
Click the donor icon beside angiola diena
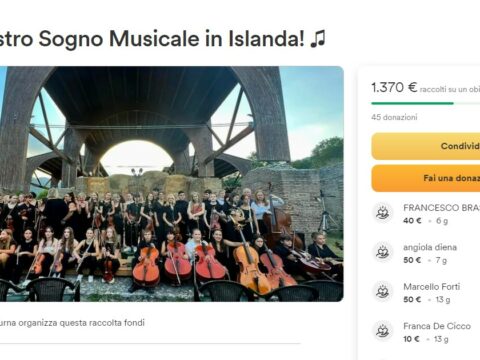click(382, 252)
